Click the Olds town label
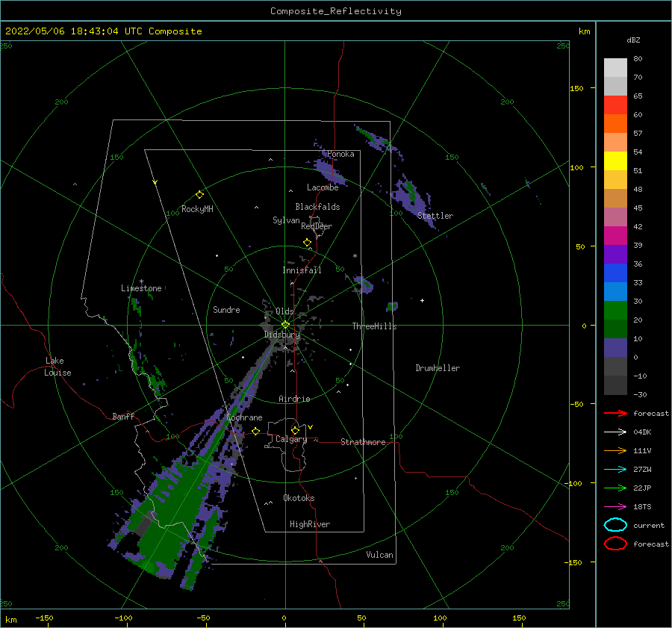672x628 pixels. (284, 311)
